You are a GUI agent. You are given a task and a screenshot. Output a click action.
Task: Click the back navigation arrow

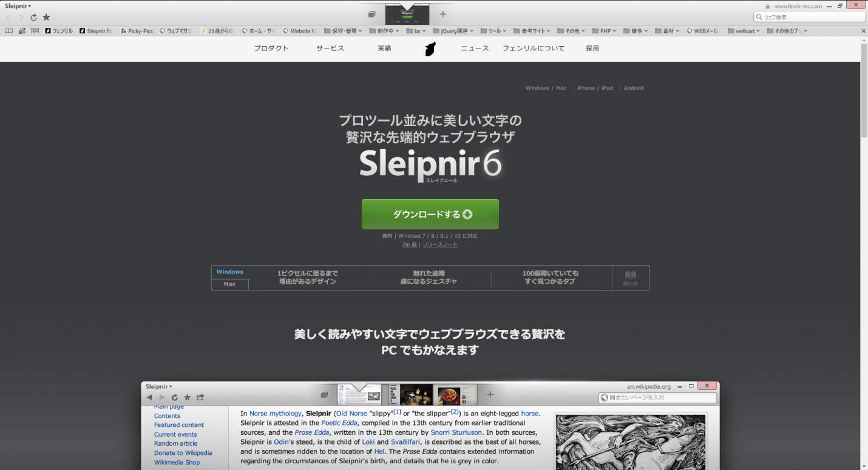[x=8, y=18]
